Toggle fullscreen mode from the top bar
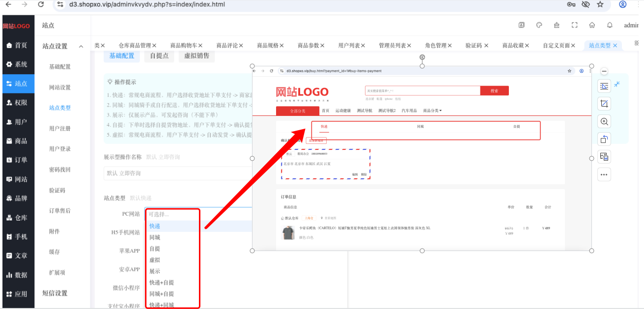The width and height of the screenshot is (644, 309). (x=574, y=26)
